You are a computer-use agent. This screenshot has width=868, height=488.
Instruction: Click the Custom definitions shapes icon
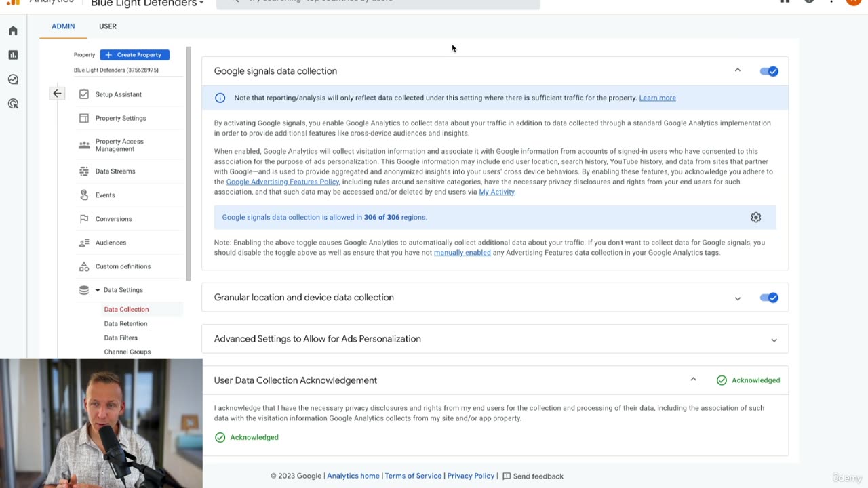click(x=84, y=266)
